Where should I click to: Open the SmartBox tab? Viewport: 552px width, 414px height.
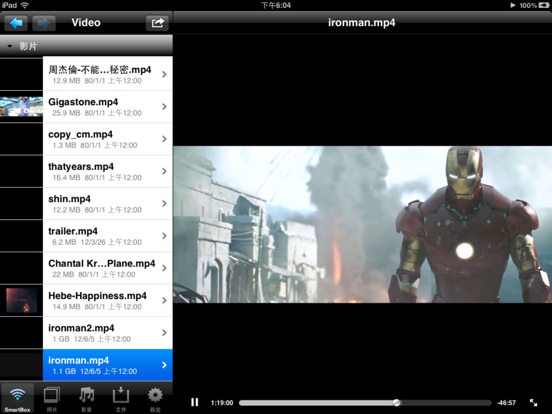tap(17, 399)
